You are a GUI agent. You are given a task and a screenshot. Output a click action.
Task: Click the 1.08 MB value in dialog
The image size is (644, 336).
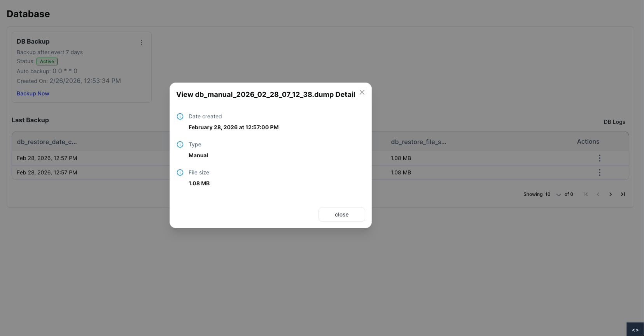pyautogui.click(x=199, y=183)
